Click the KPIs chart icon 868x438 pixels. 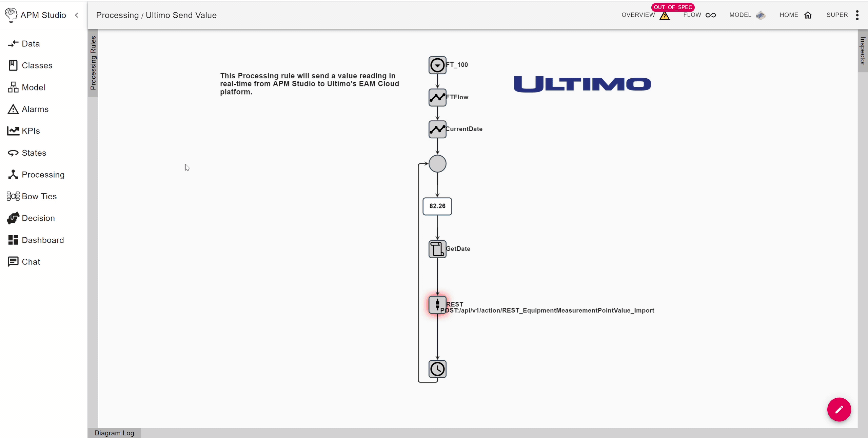coord(13,131)
